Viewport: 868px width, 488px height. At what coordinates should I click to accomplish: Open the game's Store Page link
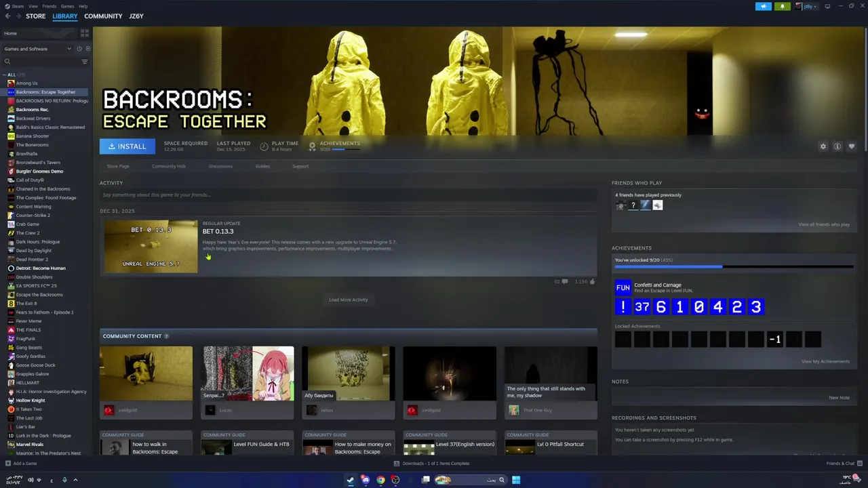tap(118, 166)
